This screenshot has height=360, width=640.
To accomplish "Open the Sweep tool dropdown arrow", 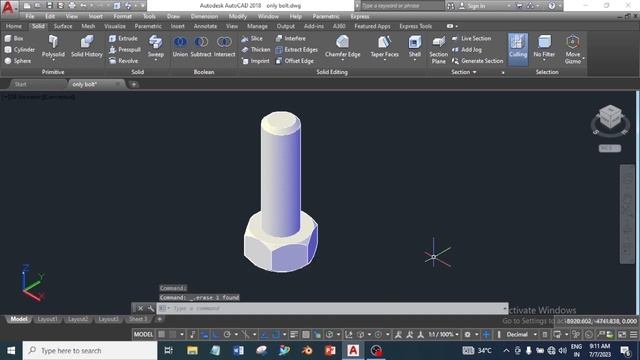I will coord(156,60).
